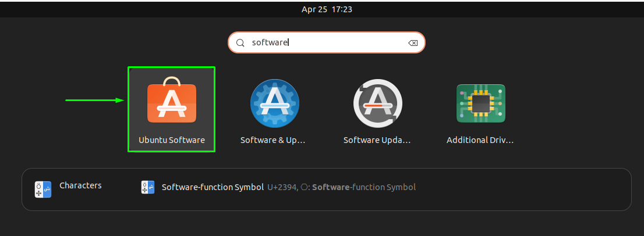Open the Software Updater circular arrow icon
The height and width of the screenshot is (236, 644).
(378, 103)
